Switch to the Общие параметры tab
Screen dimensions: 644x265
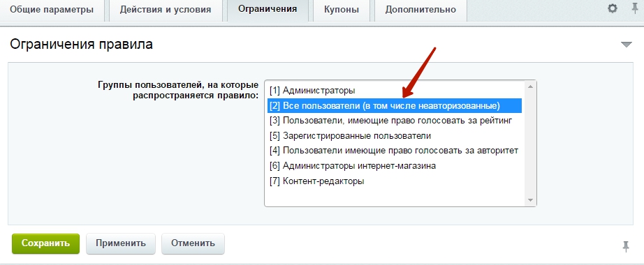(x=52, y=10)
